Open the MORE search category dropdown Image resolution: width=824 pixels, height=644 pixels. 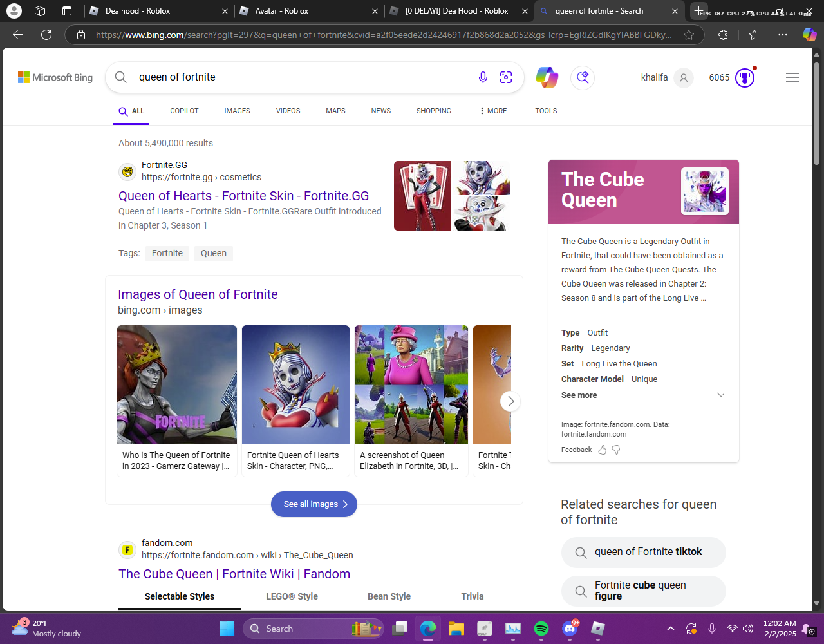pos(493,111)
